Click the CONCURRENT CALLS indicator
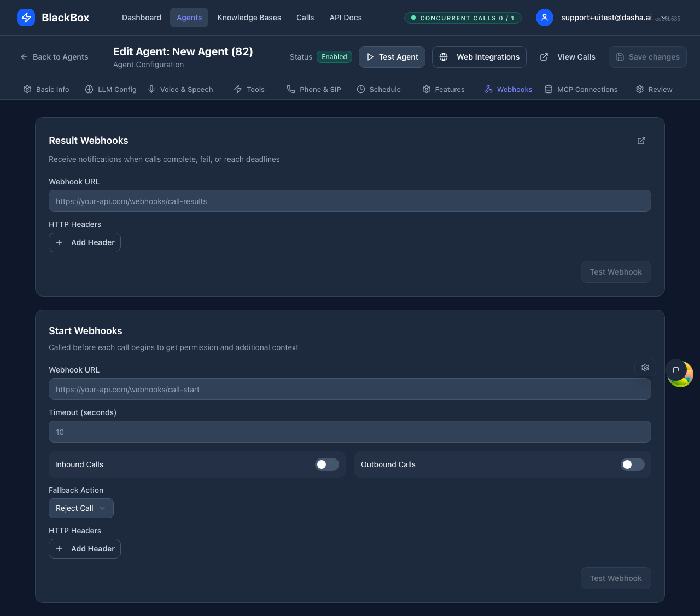 pos(462,18)
